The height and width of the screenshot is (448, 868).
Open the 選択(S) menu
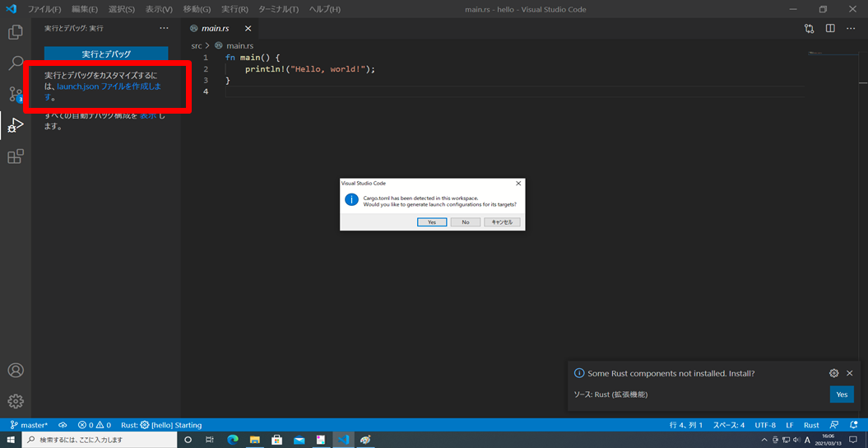[121, 9]
